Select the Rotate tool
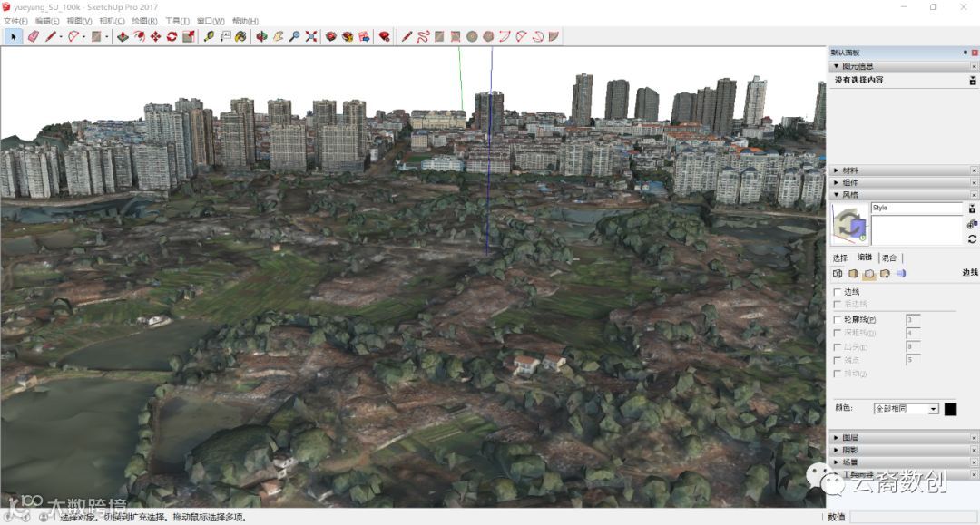 tap(171, 36)
